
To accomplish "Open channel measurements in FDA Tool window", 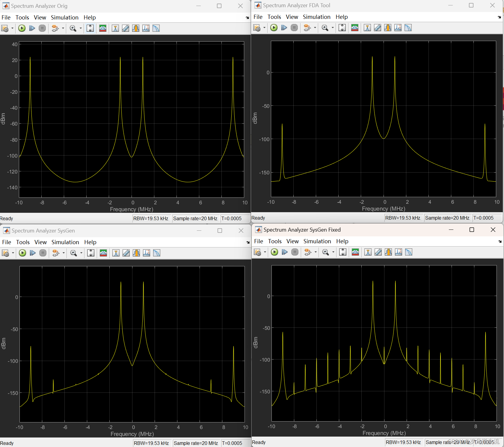I will point(388,28).
